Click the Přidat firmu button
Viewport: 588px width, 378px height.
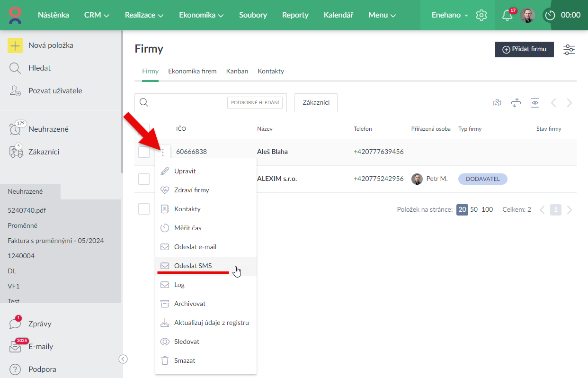pyautogui.click(x=524, y=49)
